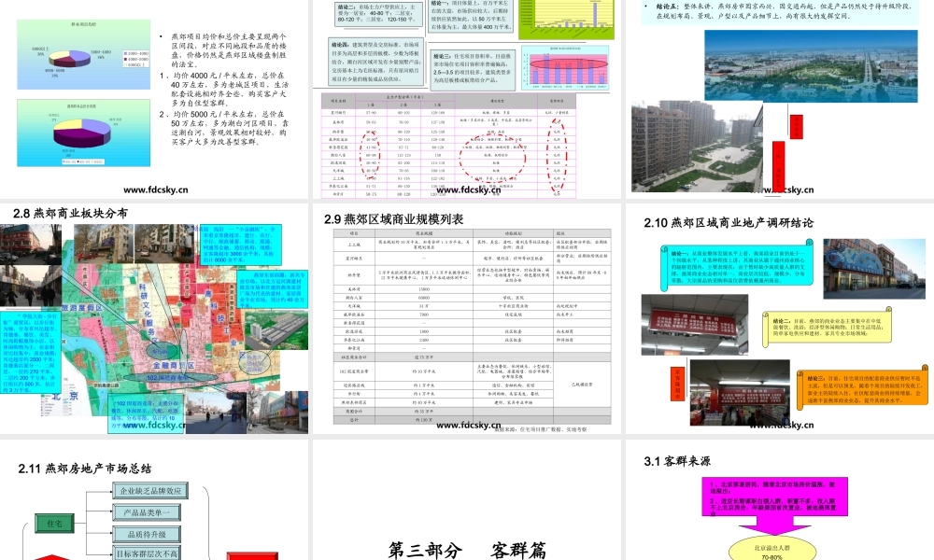
Task: Select the cyan '学院大街-步行街' text box
Action: click(x=30, y=354)
